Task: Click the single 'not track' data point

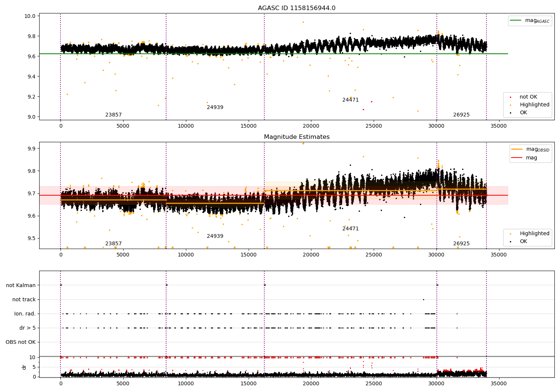Action: (423, 299)
